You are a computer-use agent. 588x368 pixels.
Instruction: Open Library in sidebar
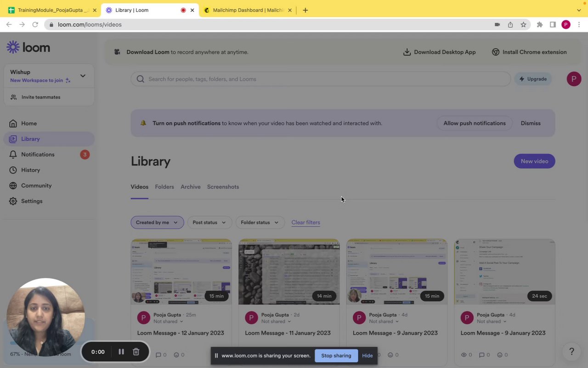point(49,139)
